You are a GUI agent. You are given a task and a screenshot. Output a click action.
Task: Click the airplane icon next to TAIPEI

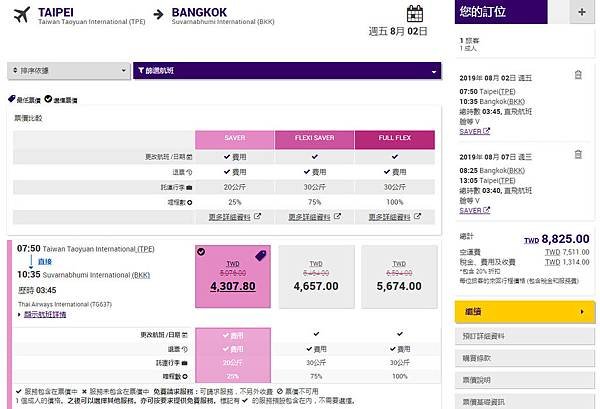point(22,15)
